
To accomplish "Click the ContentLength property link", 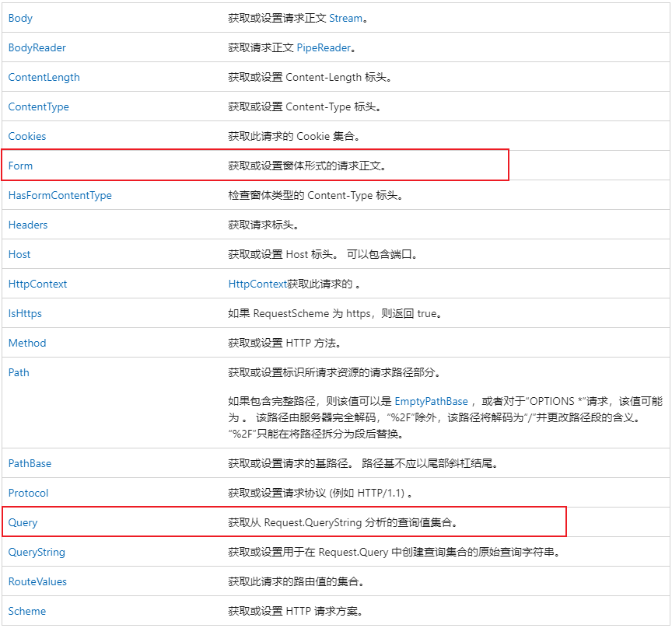I will [44, 77].
